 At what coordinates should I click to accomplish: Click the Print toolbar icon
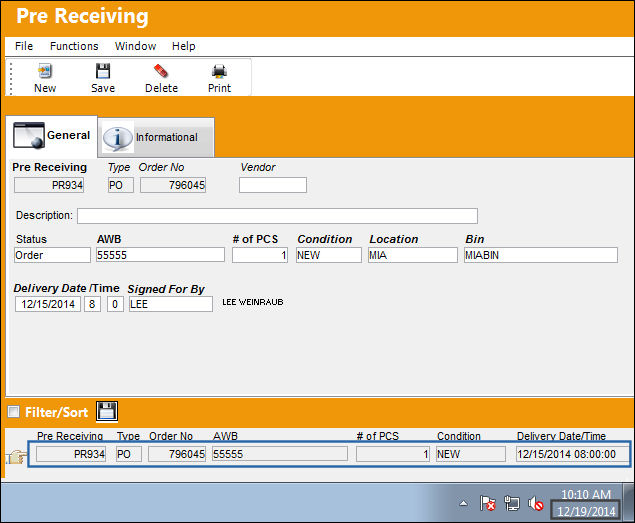(x=219, y=71)
